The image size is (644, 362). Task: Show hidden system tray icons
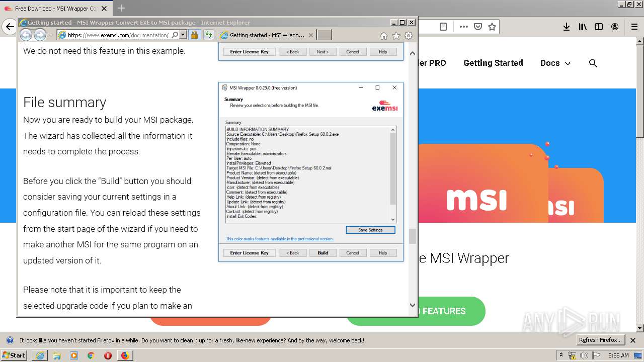561,355
